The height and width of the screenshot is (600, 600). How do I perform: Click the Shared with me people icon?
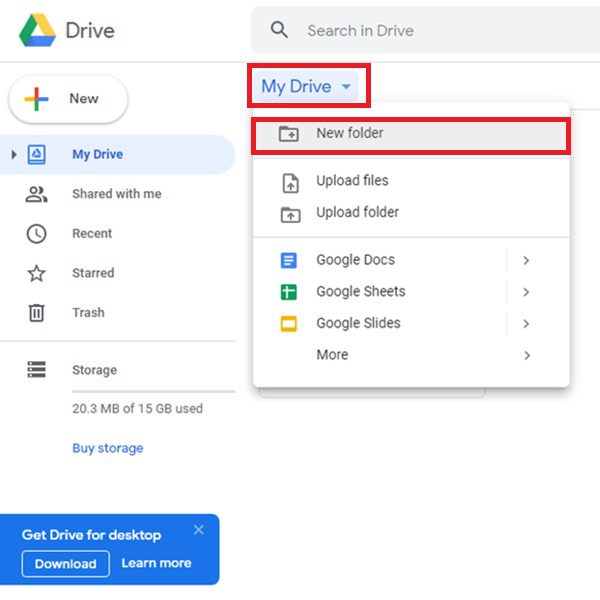[x=36, y=194]
